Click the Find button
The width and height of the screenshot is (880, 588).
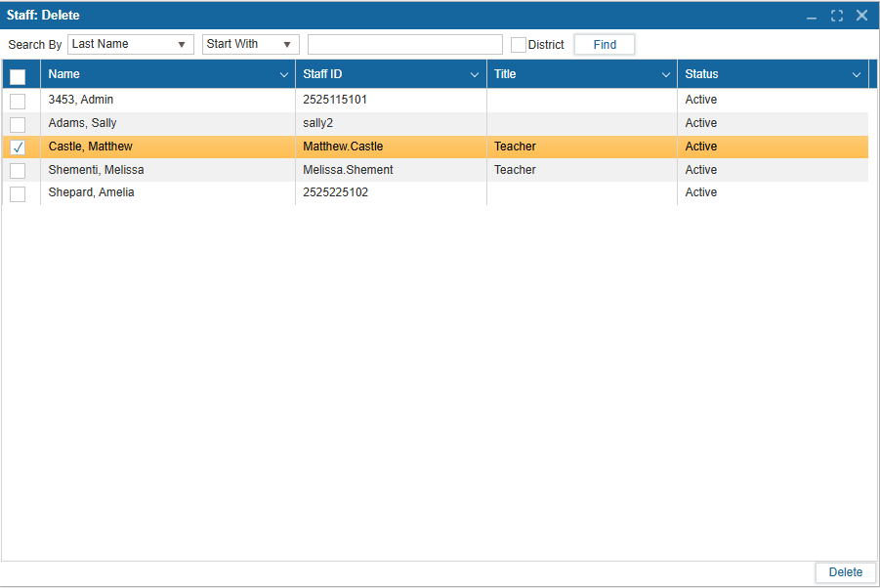pos(605,45)
